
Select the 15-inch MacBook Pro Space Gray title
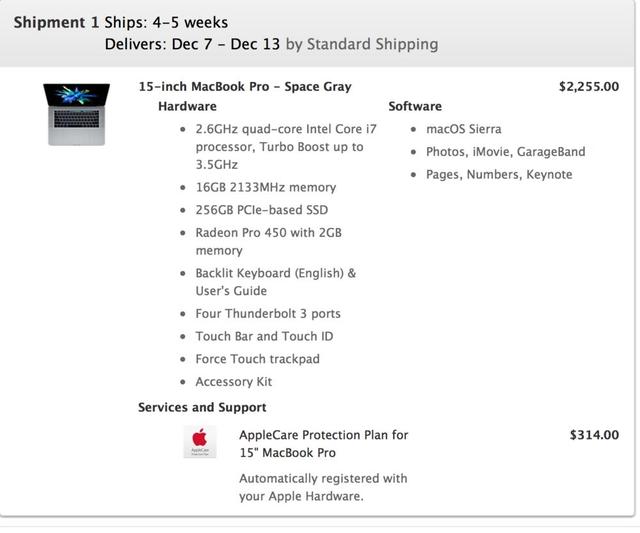(245, 87)
